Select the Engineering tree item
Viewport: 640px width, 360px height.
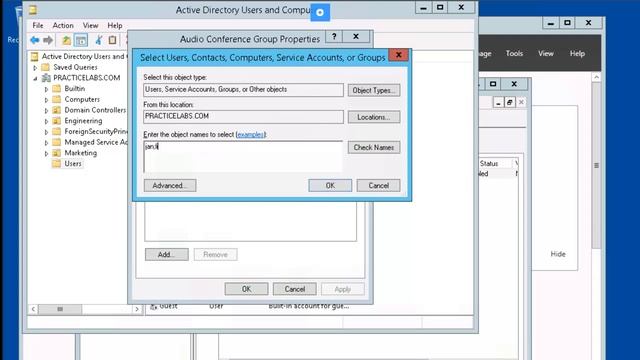click(x=83, y=120)
